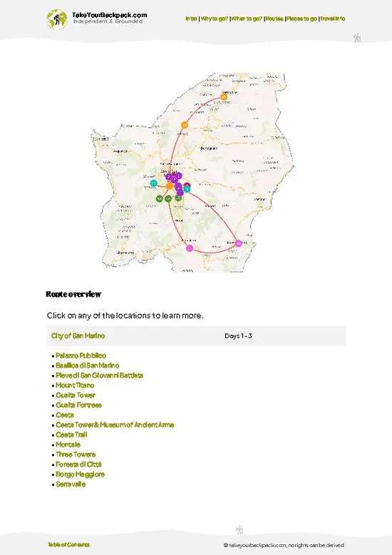Image resolution: width=392 pixels, height=555 pixels.
Task: Click the 'Route overview' heading
Action: [73, 294]
